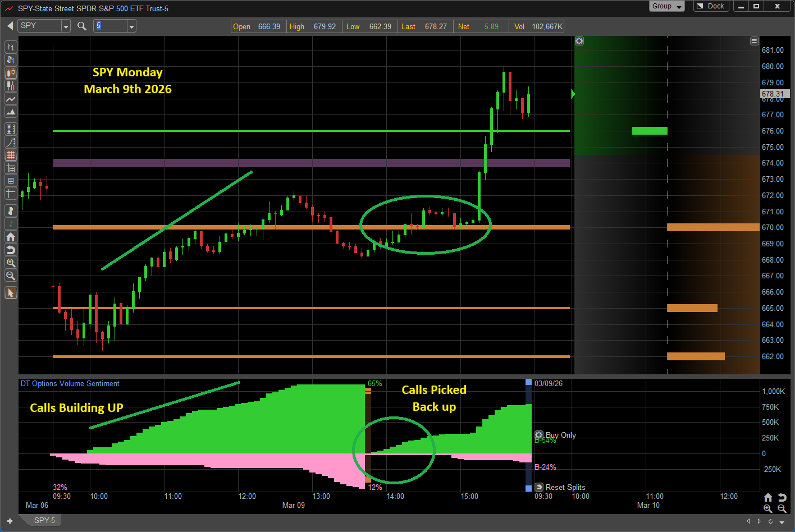Open the volume profile settings gear
This screenshot has width=795, height=532.
pos(579,41)
